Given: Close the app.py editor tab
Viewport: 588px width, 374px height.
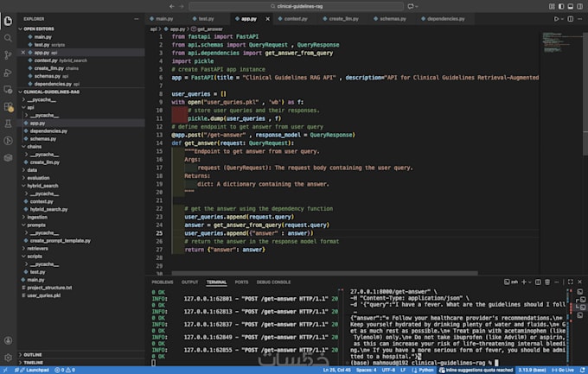Looking at the screenshot, I should 267,19.
